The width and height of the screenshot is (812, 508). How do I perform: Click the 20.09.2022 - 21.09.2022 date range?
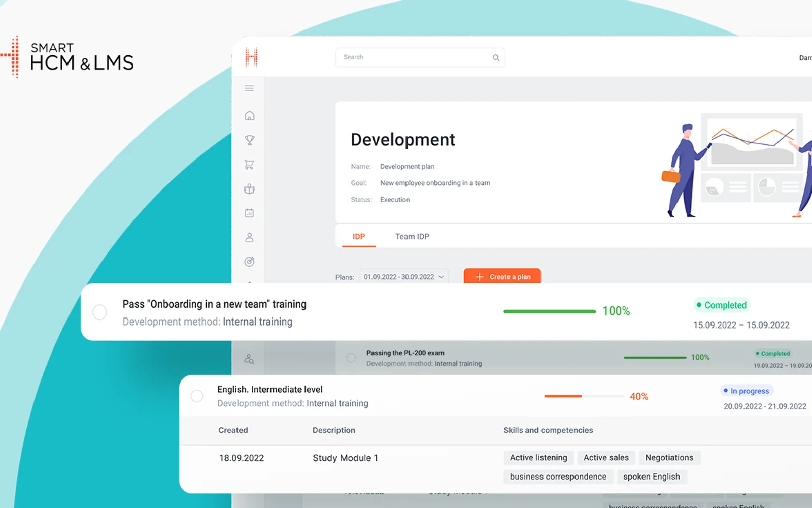pos(765,406)
